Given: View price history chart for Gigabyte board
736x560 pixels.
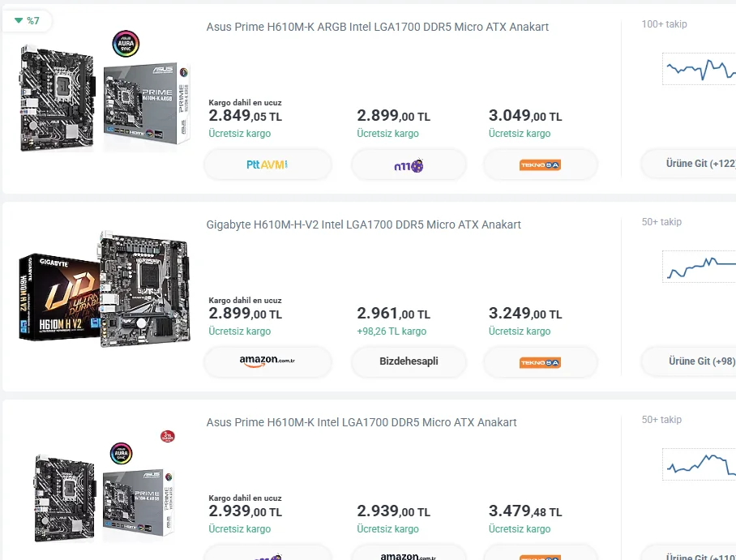Looking at the screenshot, I should pyautogui.click(x=699, y=266).
